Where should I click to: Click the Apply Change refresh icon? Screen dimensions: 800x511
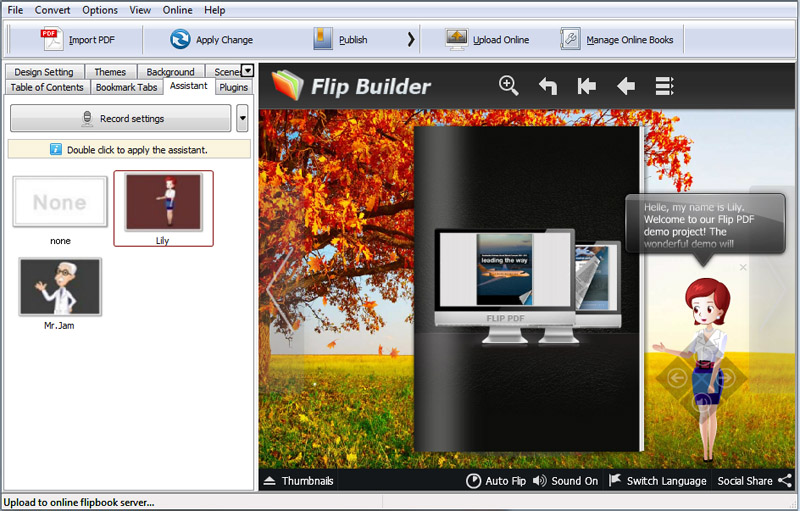tap(180, 39)
